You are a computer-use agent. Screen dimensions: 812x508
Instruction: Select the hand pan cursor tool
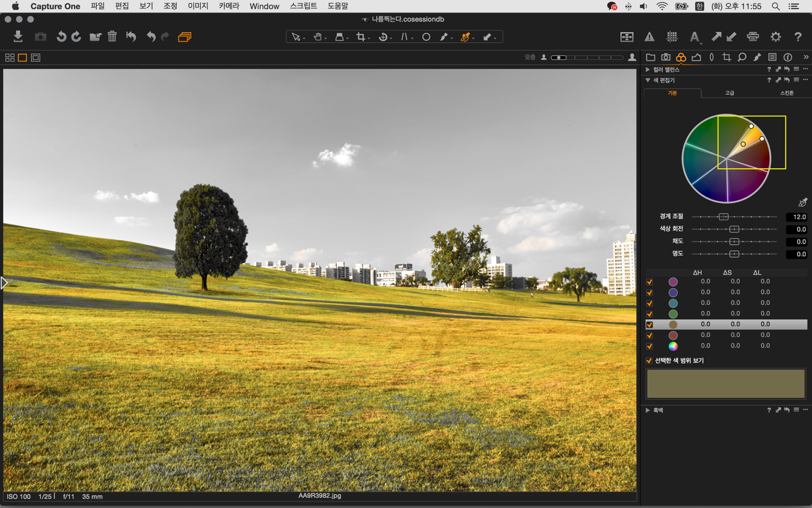318,37
